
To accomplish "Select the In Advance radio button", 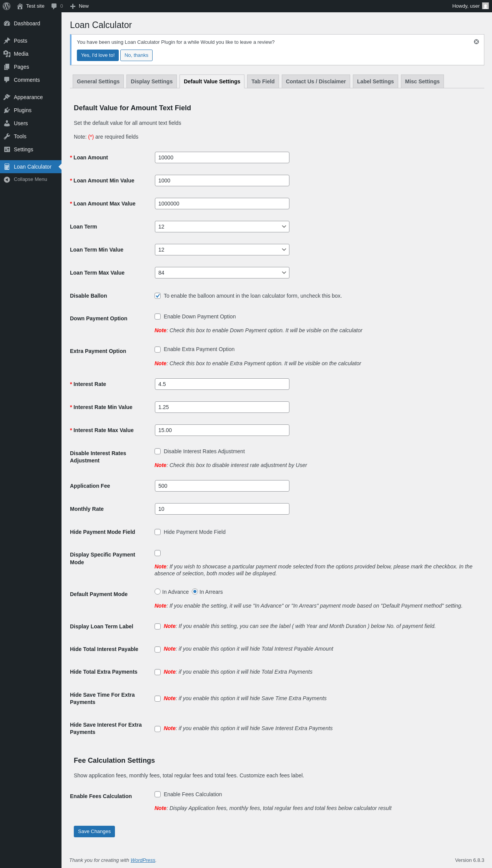I will [x=158, y=591].
